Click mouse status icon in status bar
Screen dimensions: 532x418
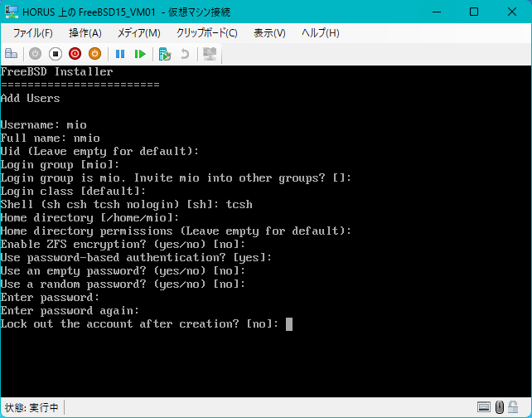coord(500,406)
